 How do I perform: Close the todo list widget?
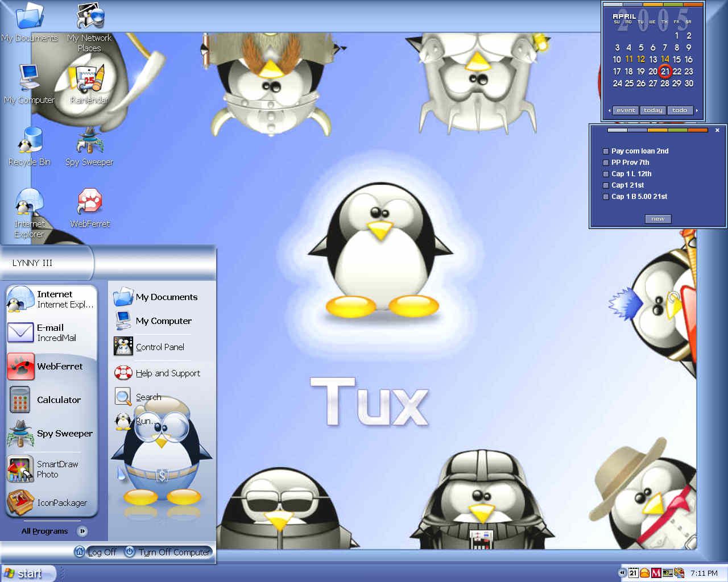717,130
